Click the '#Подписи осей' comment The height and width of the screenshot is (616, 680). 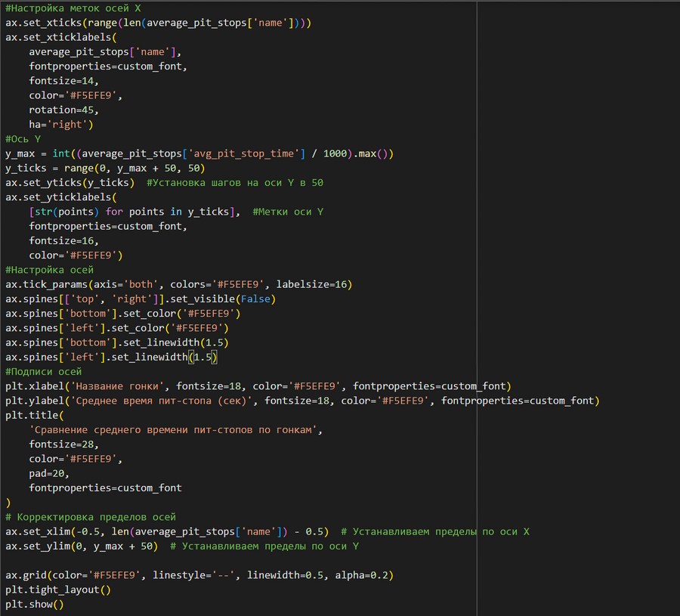click(43, 371)
